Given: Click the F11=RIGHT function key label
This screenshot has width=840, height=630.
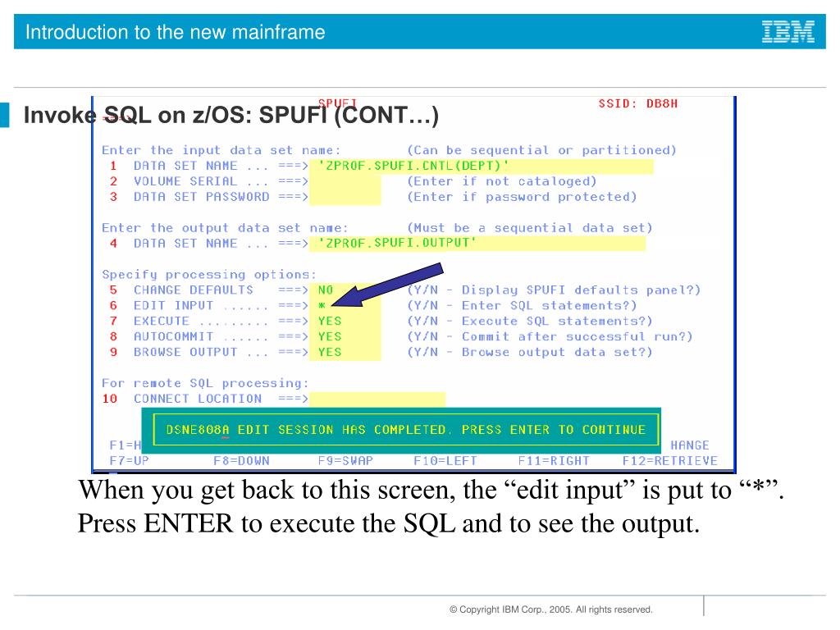Looking at the screenshot, I should [554, 461].
